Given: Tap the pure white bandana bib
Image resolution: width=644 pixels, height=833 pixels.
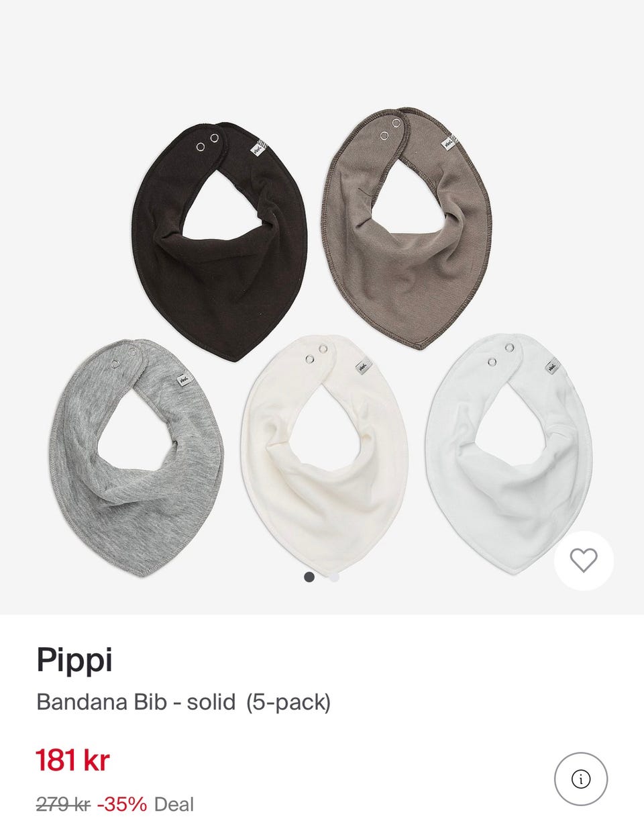Looking at the screenshot, I should 509,454.
